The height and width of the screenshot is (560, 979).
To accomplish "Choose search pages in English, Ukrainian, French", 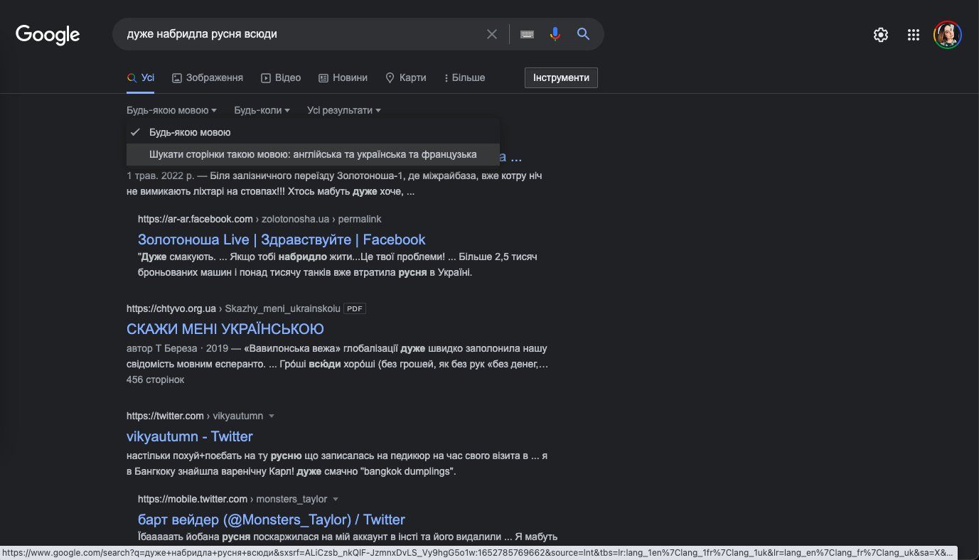I will [313, 154].
